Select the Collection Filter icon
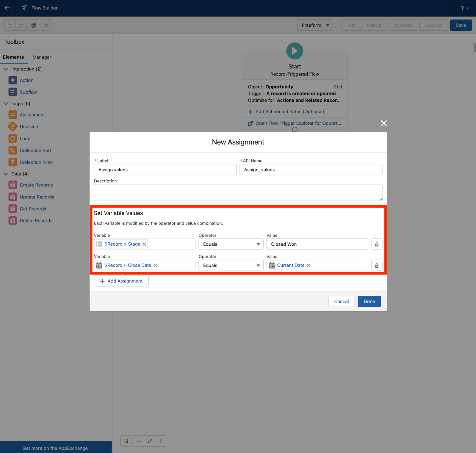 pyautogui.click(x=13, y=162)
